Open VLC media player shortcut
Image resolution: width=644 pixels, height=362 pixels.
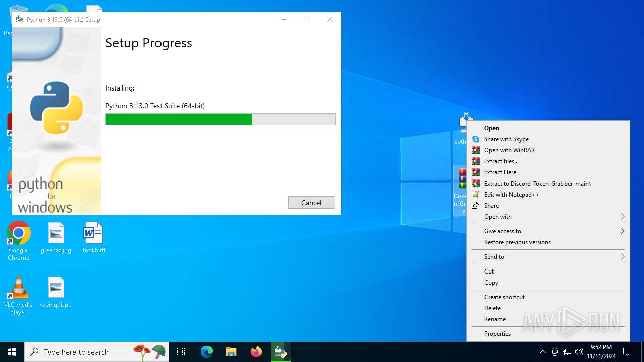tap(18, 296)
